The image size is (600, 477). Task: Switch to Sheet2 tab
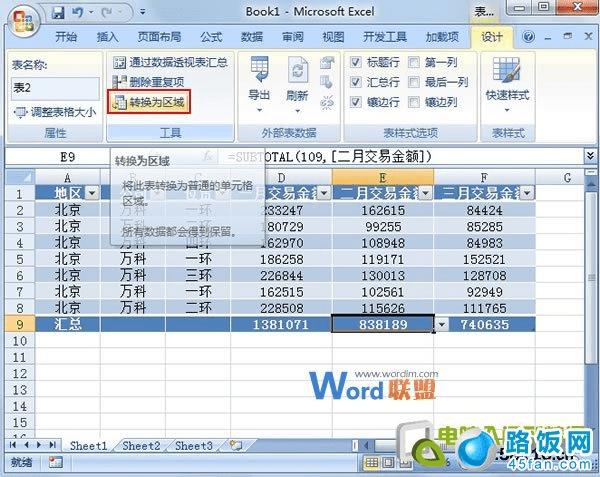coord(141,446)
